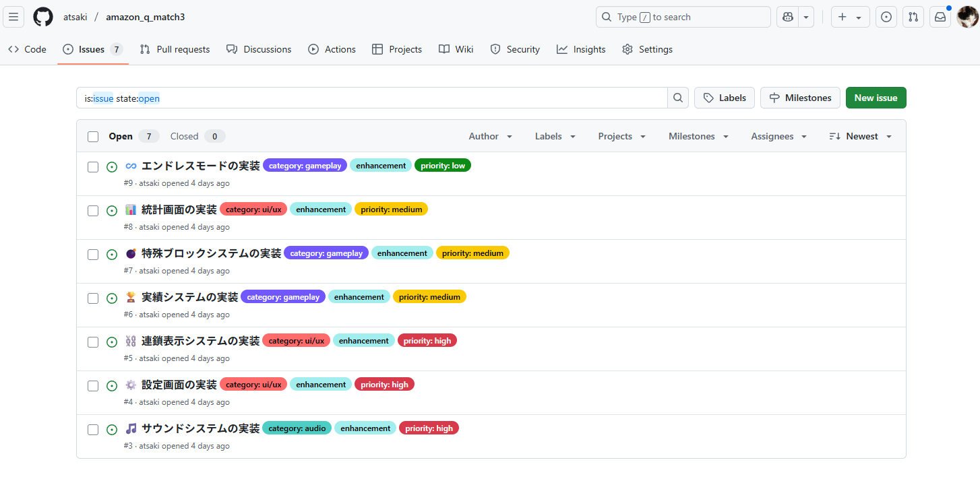Image resolution: width=980 pixels, height=487 pixels.
Task: Click open-issue status icon for サウンドシステムの実装
Action: tap(112, 429)
